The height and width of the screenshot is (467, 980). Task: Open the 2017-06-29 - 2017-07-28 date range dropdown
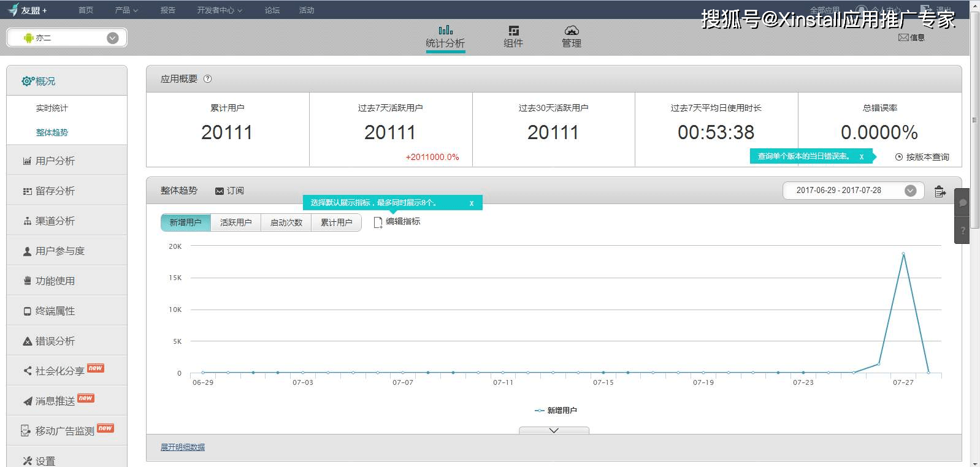click(854, 191)
